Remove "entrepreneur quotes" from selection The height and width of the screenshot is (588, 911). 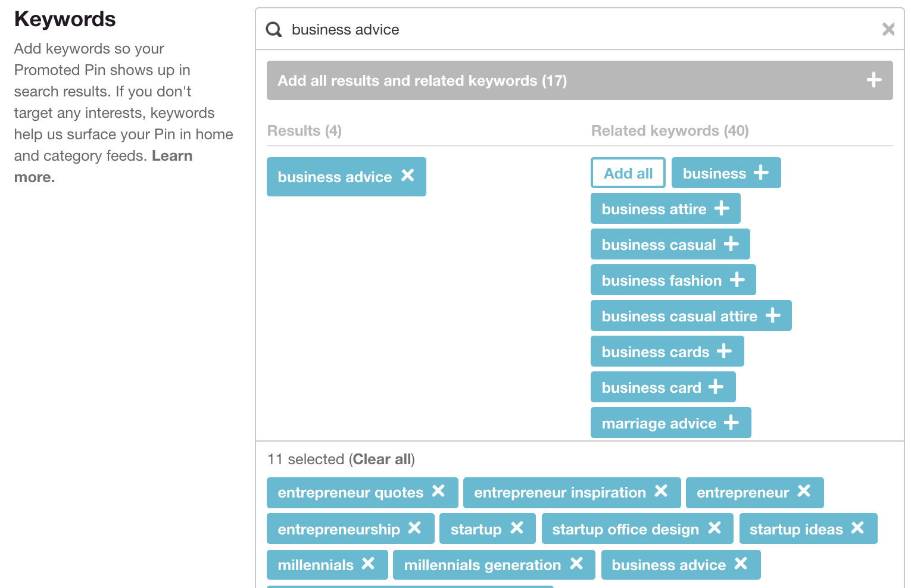(x=439, y=492)
